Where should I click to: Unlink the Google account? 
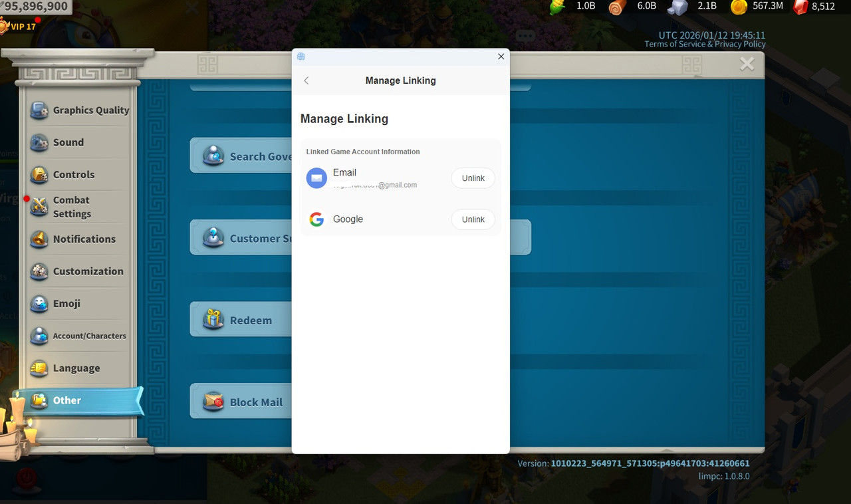(x=473, y=219)
